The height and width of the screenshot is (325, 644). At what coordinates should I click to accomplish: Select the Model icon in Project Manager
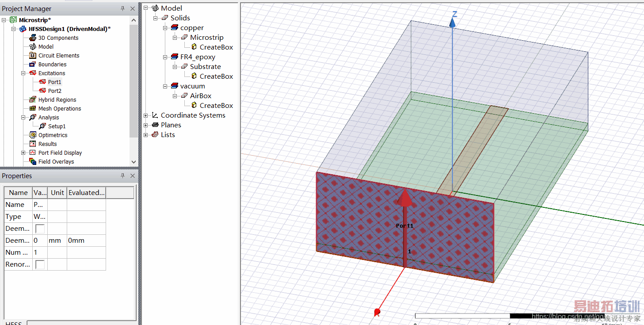[x=33, y=46]
